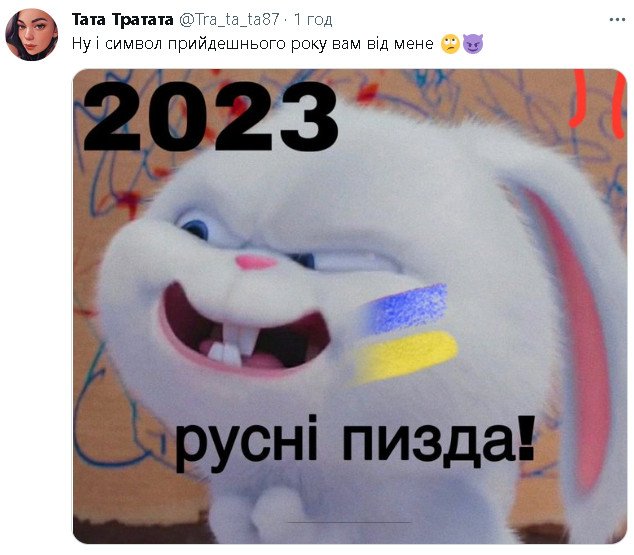Open the display name Тата Тратата
634x555 pixels.
123,19
